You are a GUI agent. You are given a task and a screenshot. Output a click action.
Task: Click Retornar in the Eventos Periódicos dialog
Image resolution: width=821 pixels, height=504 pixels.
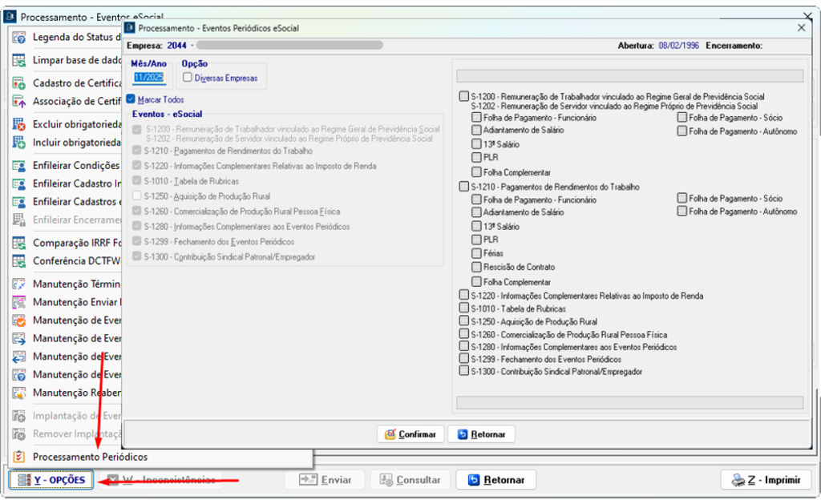(481, 434)
